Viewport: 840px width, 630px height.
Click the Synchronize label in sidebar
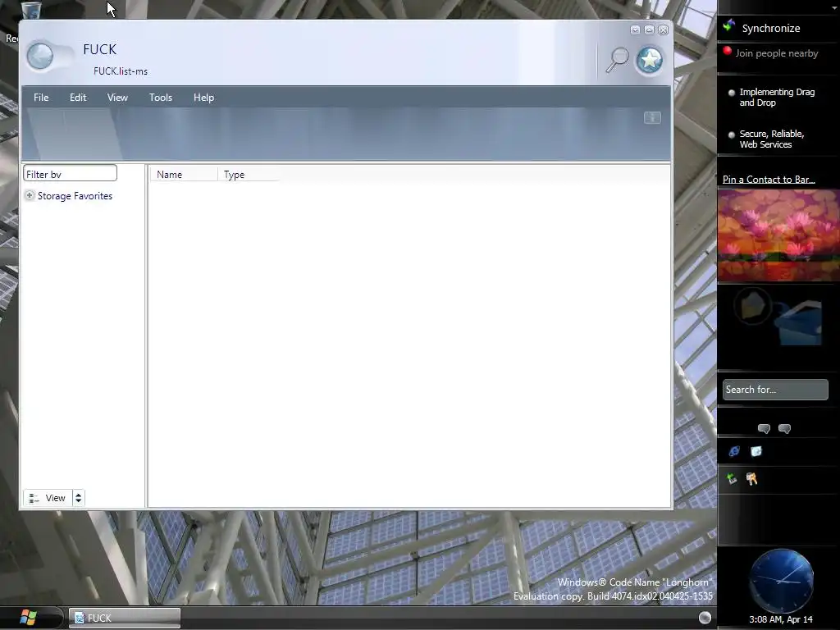click(771, 29)
